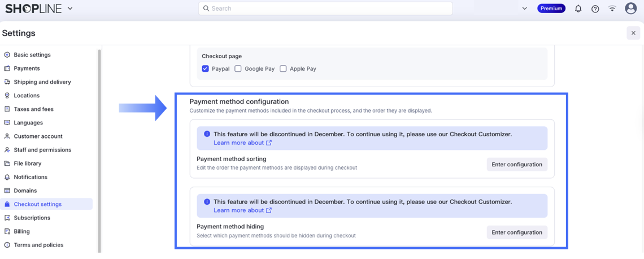The height and width of the screenshot is (259, 644).
Task: Click the top Search field
Action: [x=325, y=8]
